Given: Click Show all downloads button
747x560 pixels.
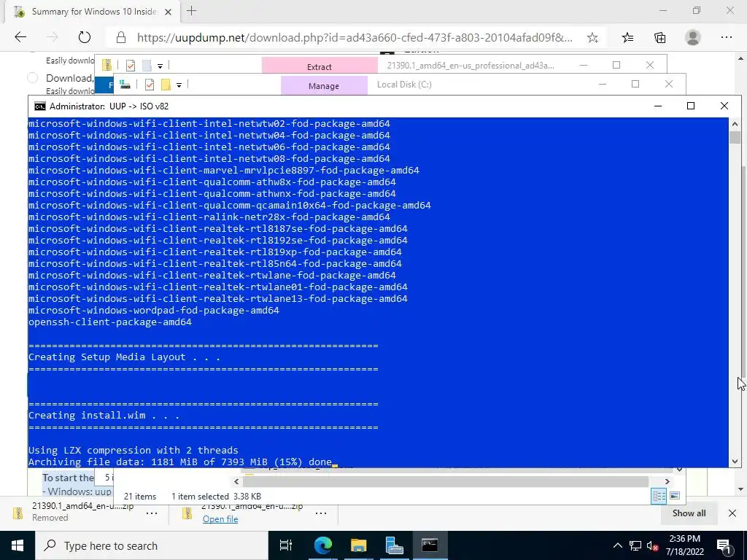Looking at the screenshot, I should 689,513.
